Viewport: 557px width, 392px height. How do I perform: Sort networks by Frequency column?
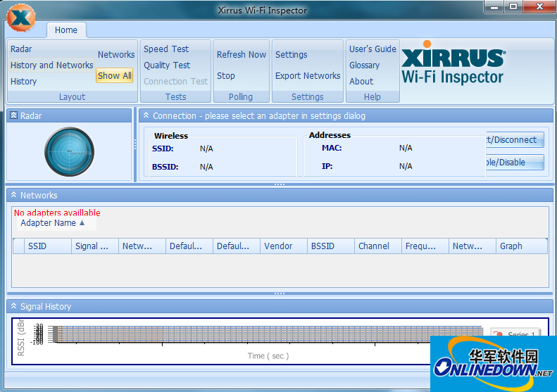pos(425,246)
